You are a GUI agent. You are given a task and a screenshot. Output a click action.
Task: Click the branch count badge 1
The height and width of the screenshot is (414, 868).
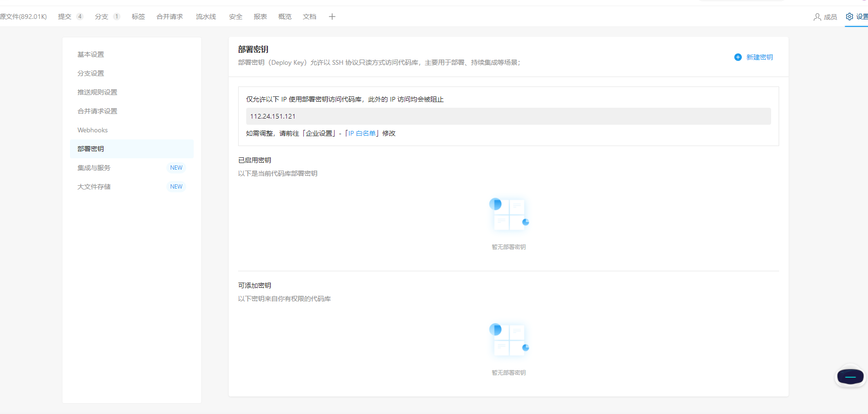pyautogui.click(x=117, y=17)
